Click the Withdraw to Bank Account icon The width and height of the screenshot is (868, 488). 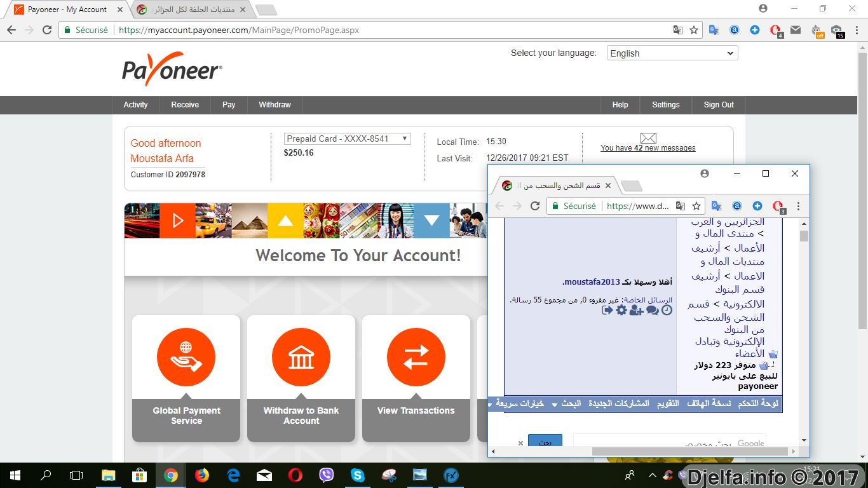[301, 357]
